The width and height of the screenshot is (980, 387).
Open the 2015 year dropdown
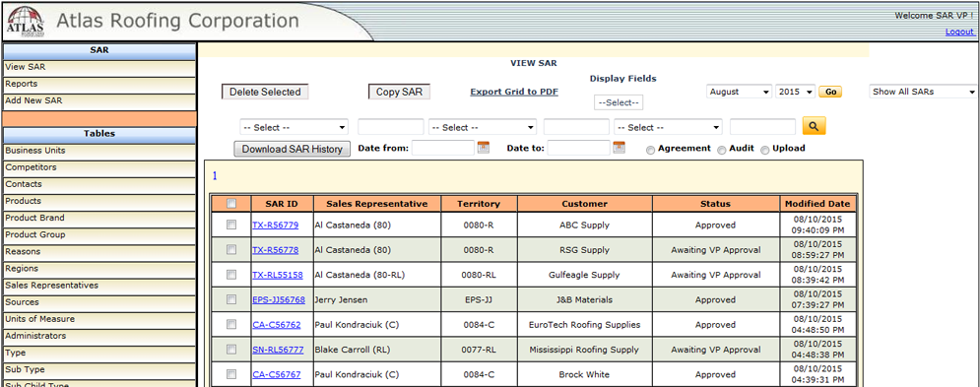795,92
